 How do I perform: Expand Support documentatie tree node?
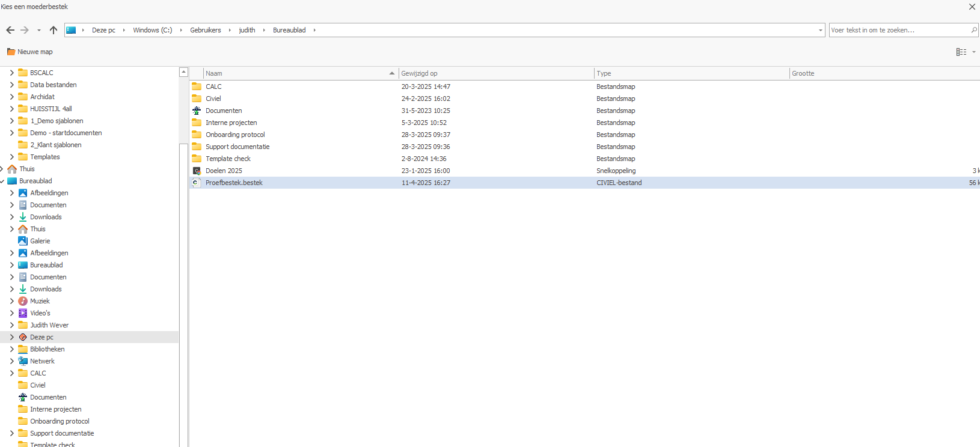[x=11, y=433]
